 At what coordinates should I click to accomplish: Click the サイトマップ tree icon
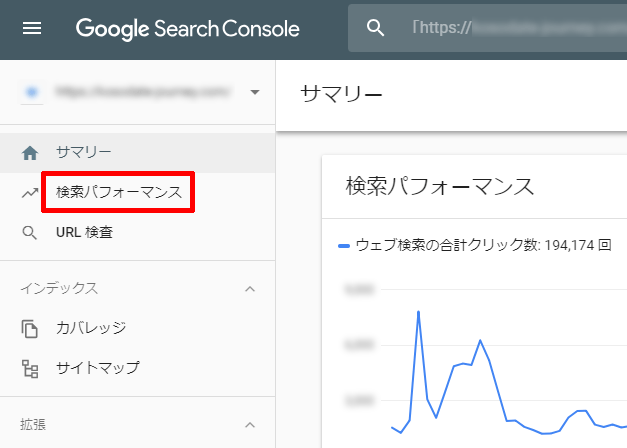point(30,369)
